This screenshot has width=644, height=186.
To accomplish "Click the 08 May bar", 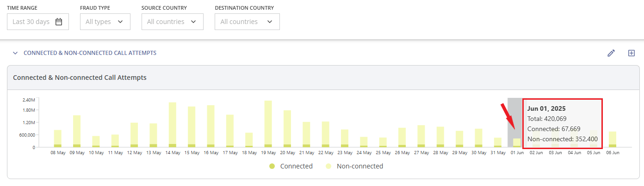I will tap(58, 138).
